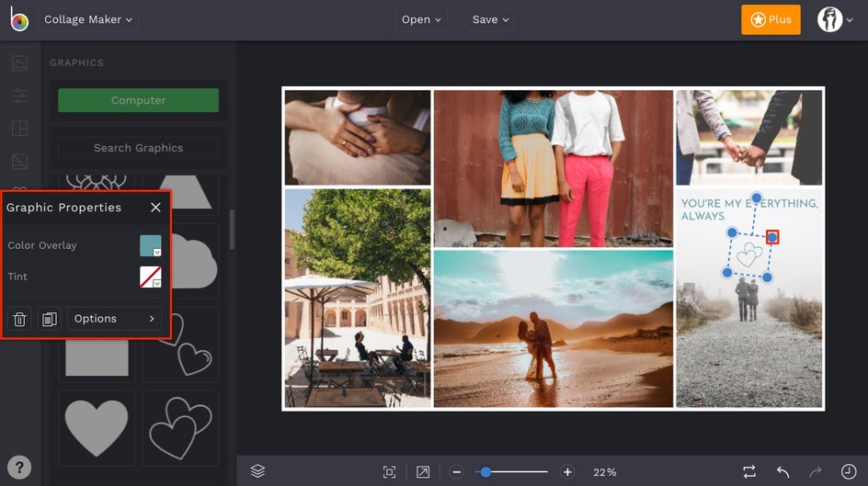This screenshot has height=486, width=868.
Task: Click the bottom-left resize handle of heart
Action: click(x=727, y=272)
